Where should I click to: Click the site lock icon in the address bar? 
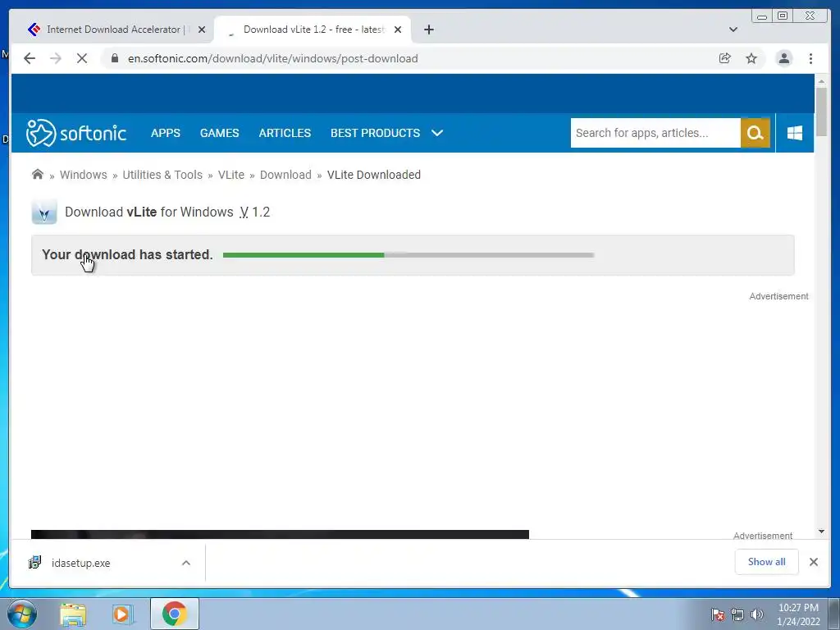tap(114, 58)
